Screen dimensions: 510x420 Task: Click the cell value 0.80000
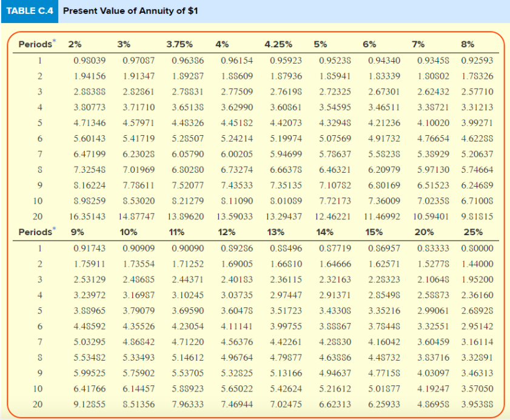tap(477, 248)
